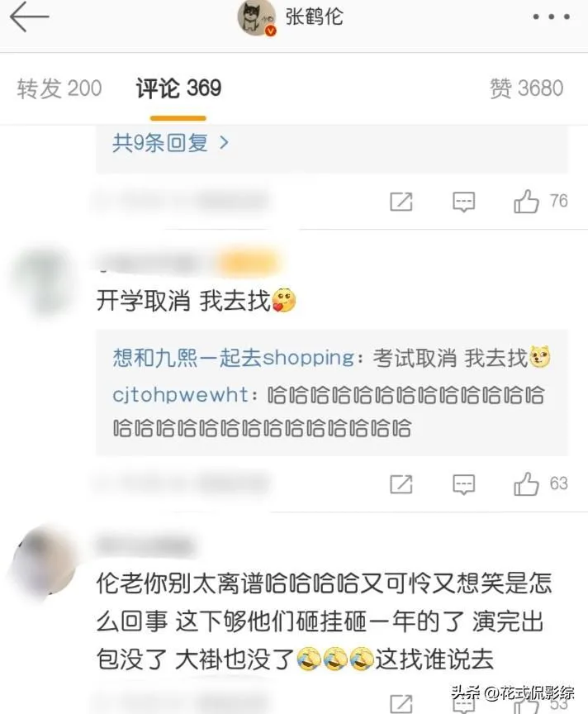Open the three-dot more options menu
This screenshot has width=588, height=714.
click(551, 17)
